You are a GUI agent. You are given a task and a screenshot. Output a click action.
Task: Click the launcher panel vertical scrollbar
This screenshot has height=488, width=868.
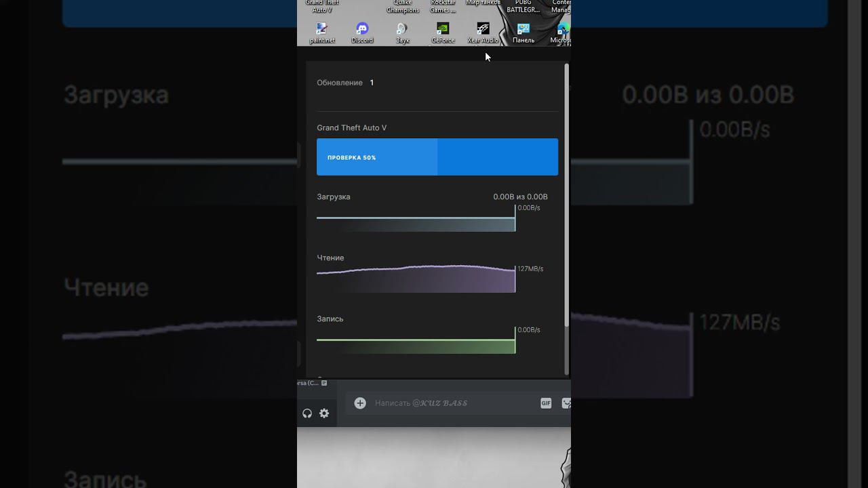(x=566, y=197)
